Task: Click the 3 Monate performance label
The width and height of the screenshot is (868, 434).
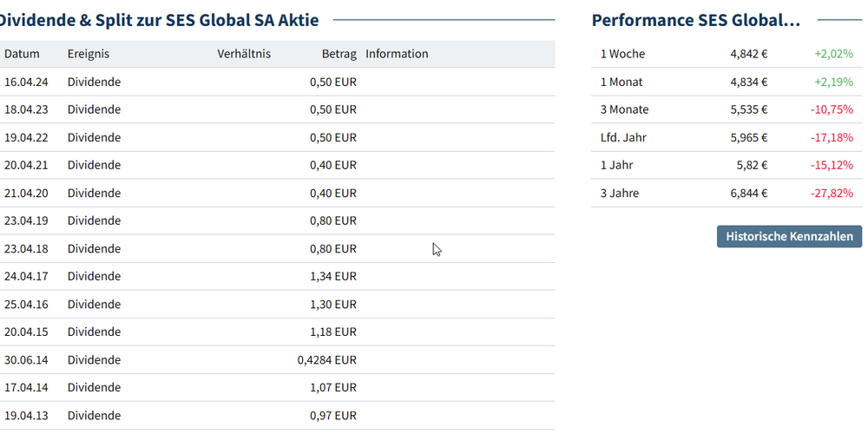Action: (x=625, y=109)
